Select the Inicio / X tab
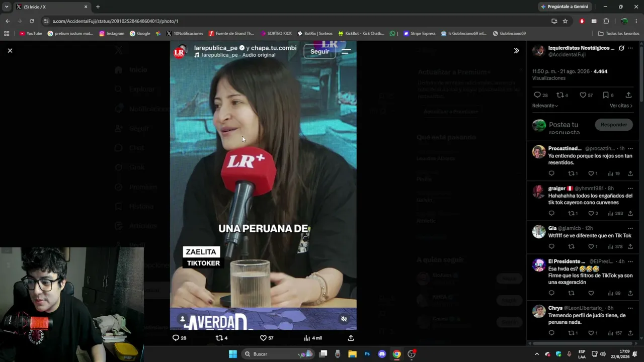The width and height of the screenshot is (644, 362). pyautogui.click(x=51, y=7)
